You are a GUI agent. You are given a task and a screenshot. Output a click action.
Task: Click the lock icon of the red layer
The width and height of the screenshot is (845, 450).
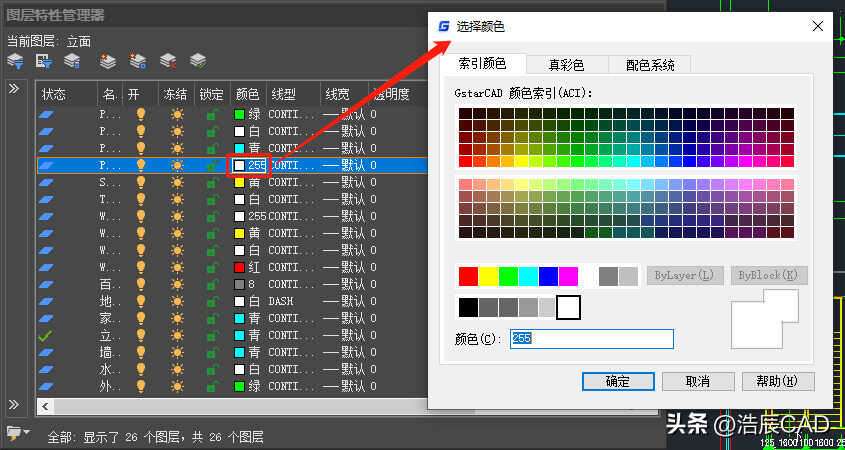[211, 267]
